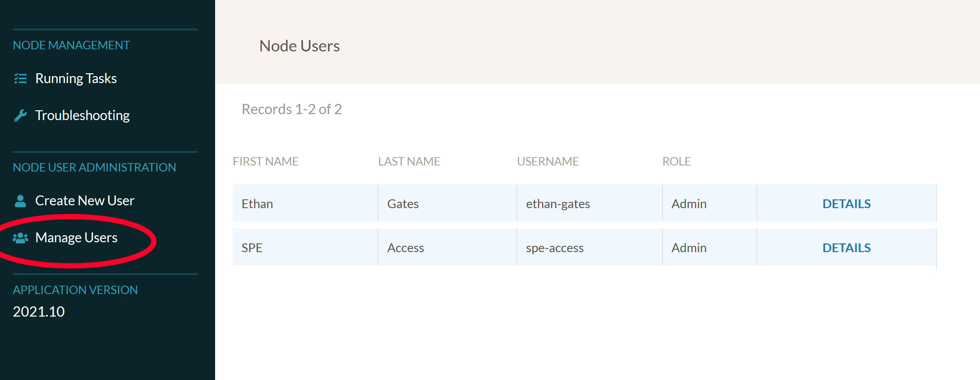Click the Running Tasks checklist icon
The height and width of the screenshot is (380, 980).
click(x=20, y=79)
